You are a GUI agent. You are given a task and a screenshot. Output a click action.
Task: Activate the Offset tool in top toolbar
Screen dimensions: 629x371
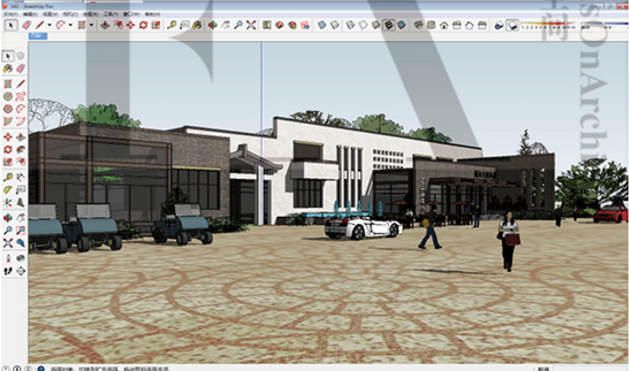pyautogui.click(x=118, y=25)
